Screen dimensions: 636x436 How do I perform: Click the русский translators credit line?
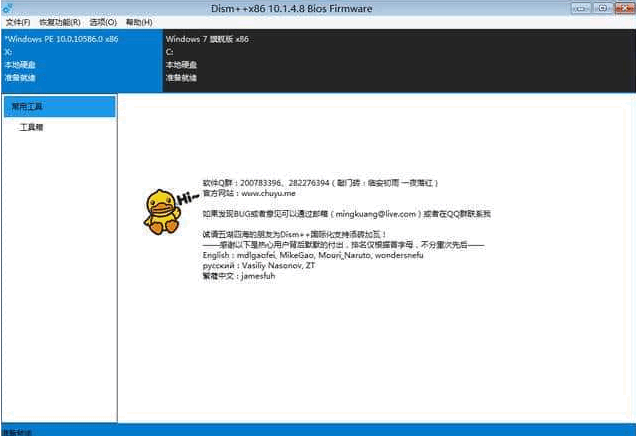pos(258,266)
